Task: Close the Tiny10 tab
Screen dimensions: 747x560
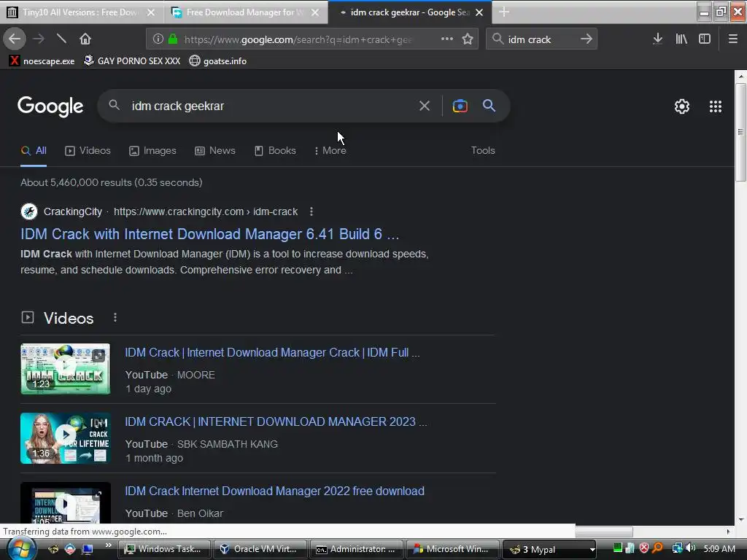Action: click(x=151, y=12)
